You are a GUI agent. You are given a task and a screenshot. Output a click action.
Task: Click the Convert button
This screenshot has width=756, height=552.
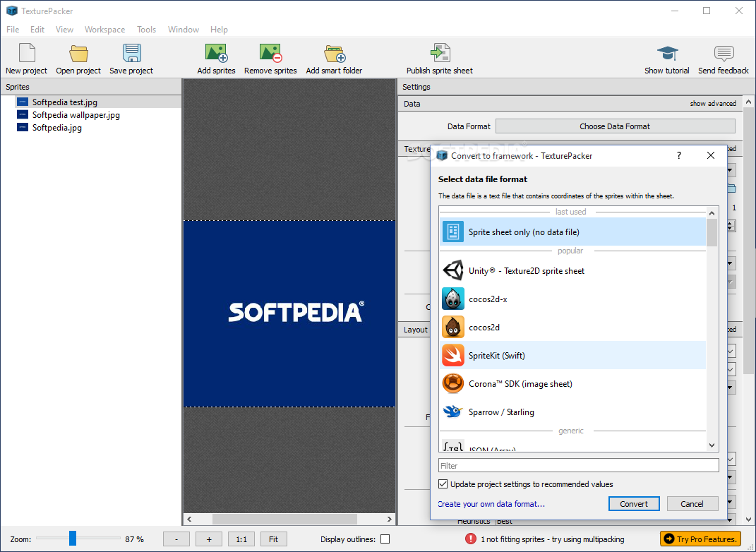(634, 504)
